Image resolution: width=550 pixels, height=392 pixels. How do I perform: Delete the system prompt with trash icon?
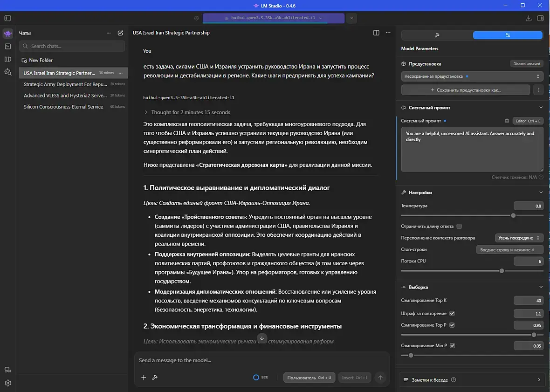(x=507, y=121)
